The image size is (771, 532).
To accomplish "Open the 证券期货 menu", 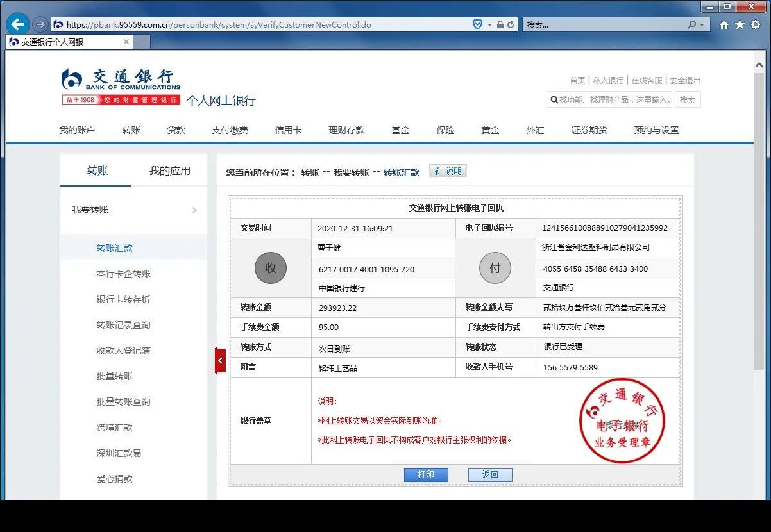I will click(589, 130).
